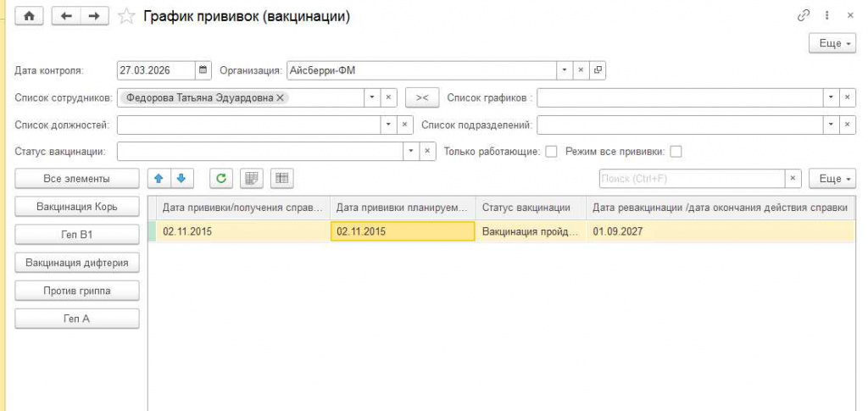868x411 pixels.
Task: Clear the search field with the X
Action: pos(793,178)
